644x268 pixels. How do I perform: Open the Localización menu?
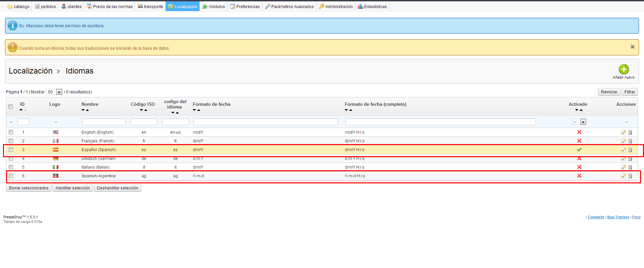pos(182,6)
